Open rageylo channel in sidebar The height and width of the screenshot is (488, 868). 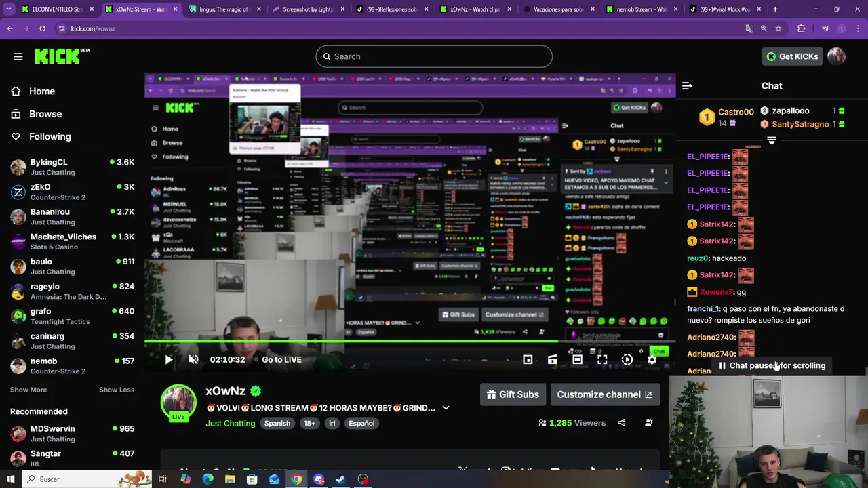coord(72,291)
